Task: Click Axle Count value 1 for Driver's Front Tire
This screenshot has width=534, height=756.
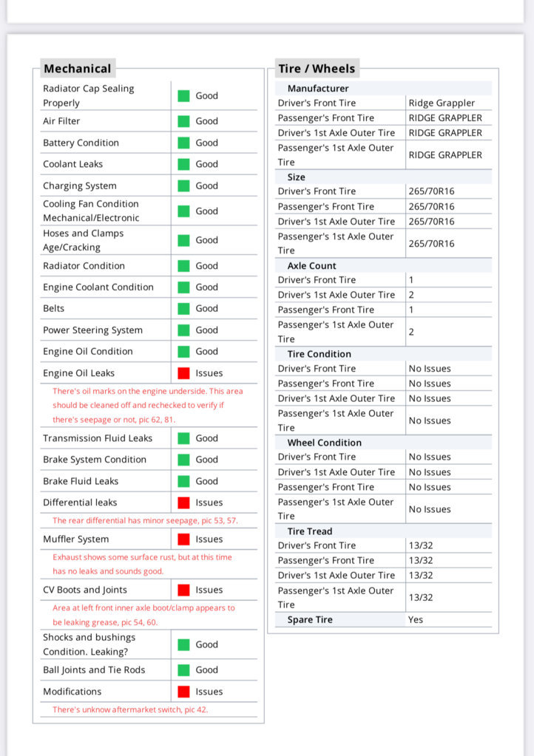Action: pos(411,279)
